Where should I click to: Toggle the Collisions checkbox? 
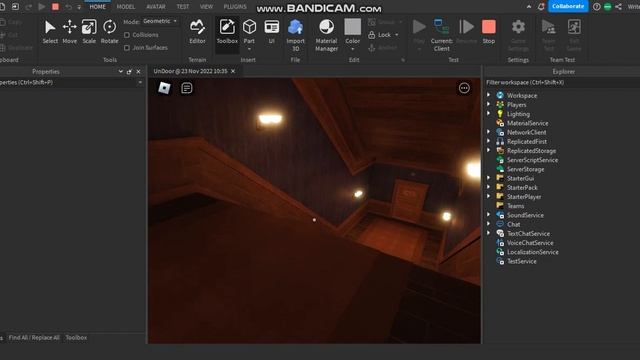click(x=127, y=35)
